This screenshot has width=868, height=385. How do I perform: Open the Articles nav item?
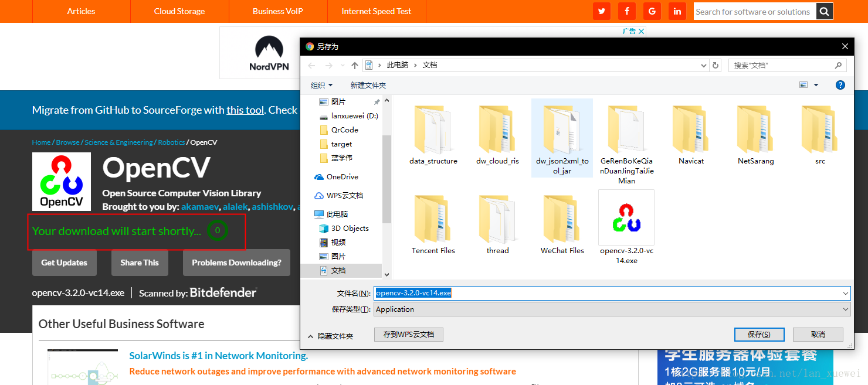click(x=81, y=11)
